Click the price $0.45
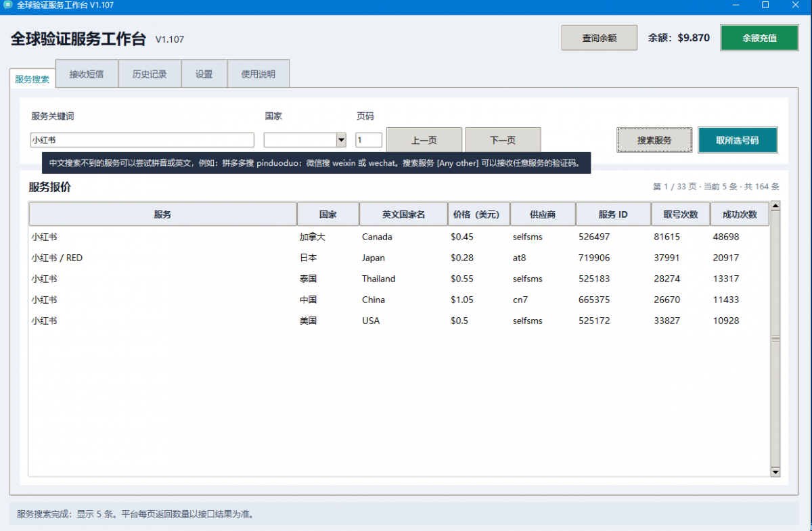This screenshot has width=812, height=531. [x=462, y=237]
